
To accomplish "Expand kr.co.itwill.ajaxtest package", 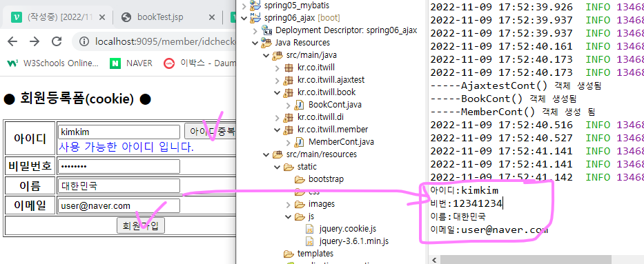I will coord(277,80).
